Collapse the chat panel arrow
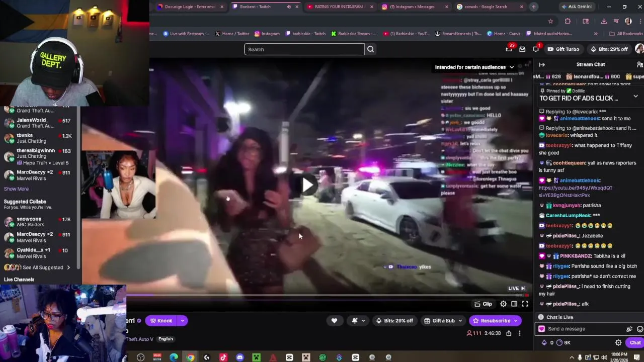The width and height of the screenshot is (644, 362). coord(542,64)
